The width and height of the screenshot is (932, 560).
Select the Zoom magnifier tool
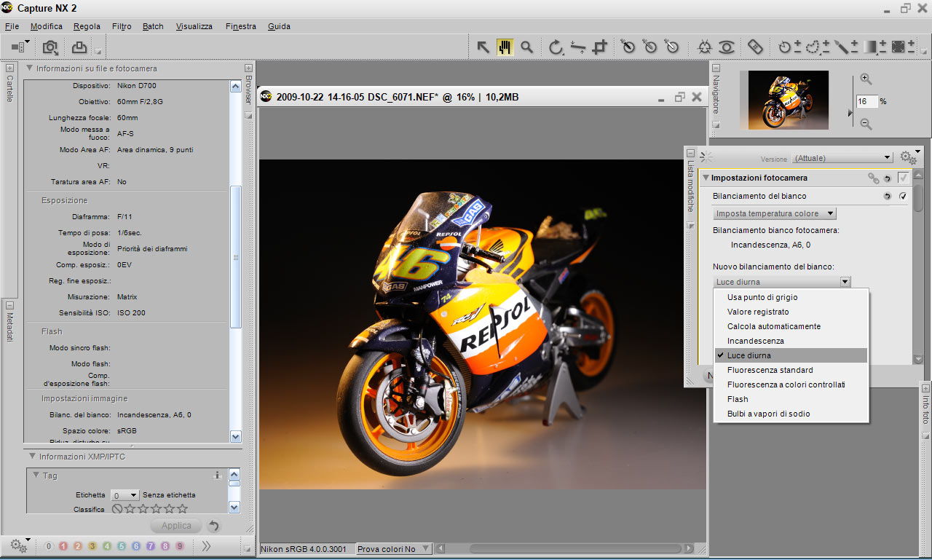pos(526,47)
